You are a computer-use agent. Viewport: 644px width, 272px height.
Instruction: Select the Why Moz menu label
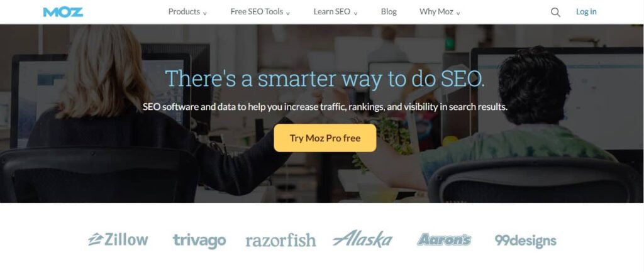click(x=436, y=11)
